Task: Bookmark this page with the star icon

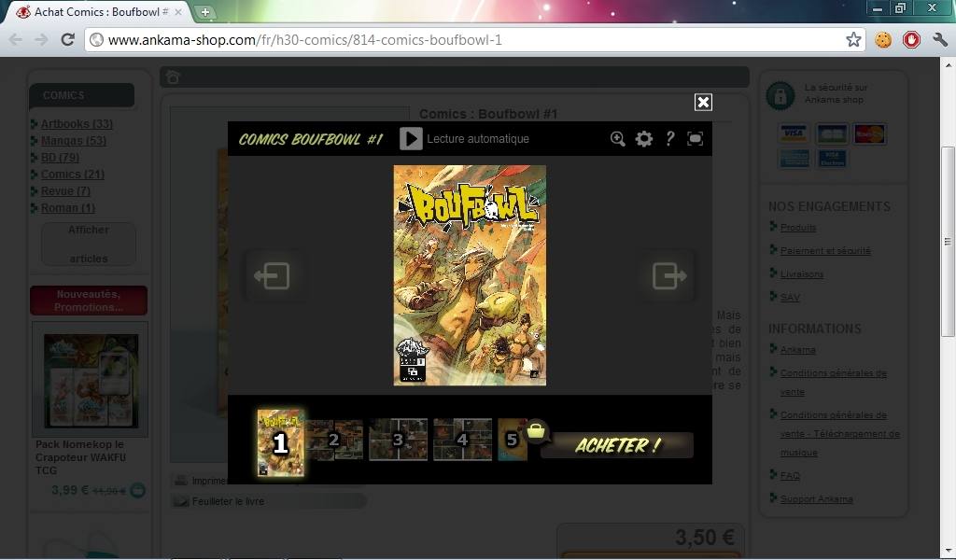Action: (853, 39)
